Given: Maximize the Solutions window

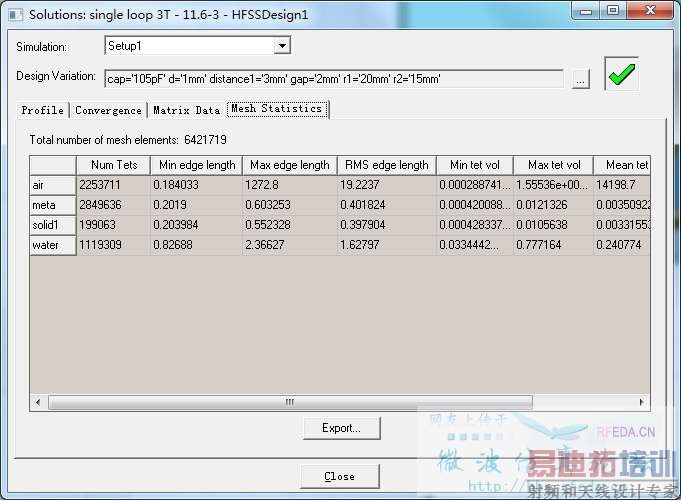Looking at the screenshot, I should click(613, 10).
